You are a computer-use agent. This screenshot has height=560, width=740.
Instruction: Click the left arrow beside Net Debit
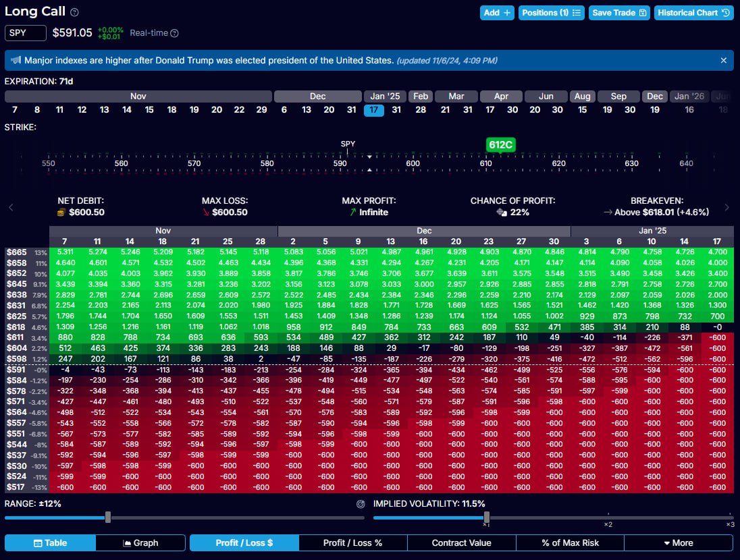tap(11, 207)
